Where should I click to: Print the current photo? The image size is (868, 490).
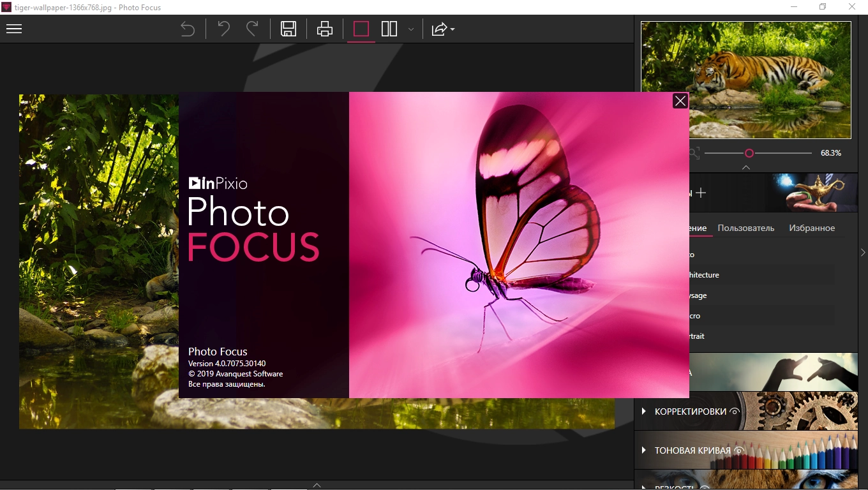tap(325, 29)
